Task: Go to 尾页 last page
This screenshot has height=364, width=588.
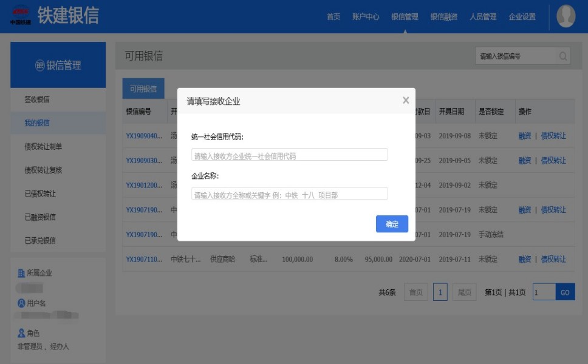Action: (x=464, y=292)
